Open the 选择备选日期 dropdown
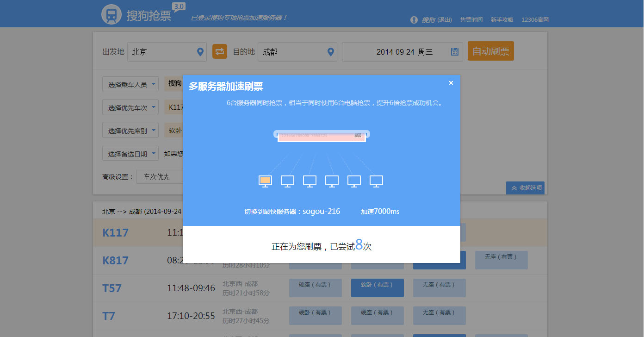The image size is (644, 337). click(x=130, y=154)
